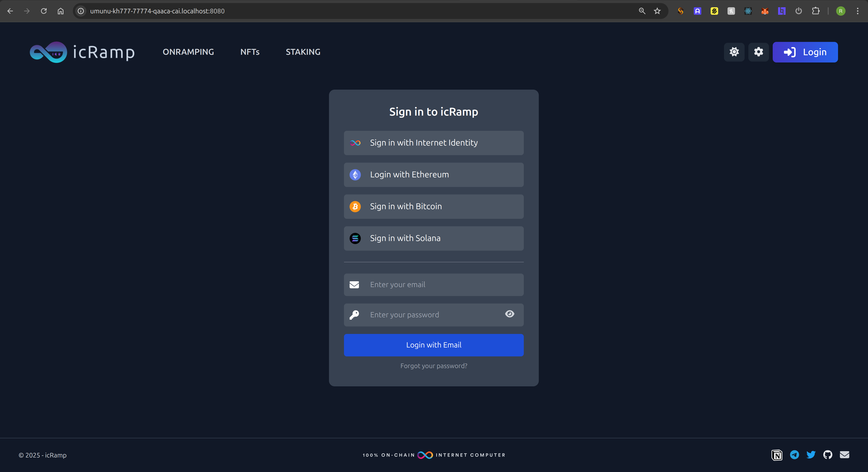This screenshot has height=472, width=868.
Task: Open the settings gear in the header
Action: (x=758, y=52)
